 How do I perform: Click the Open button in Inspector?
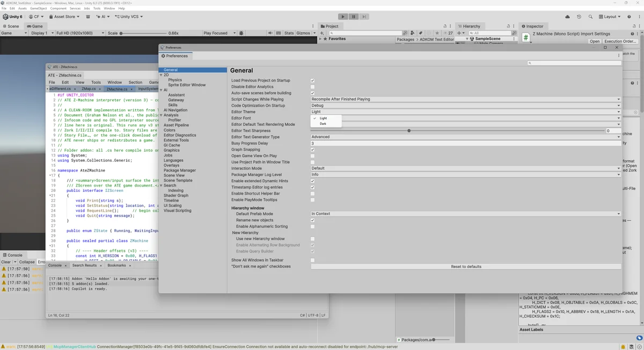click(x=595, y=41)
